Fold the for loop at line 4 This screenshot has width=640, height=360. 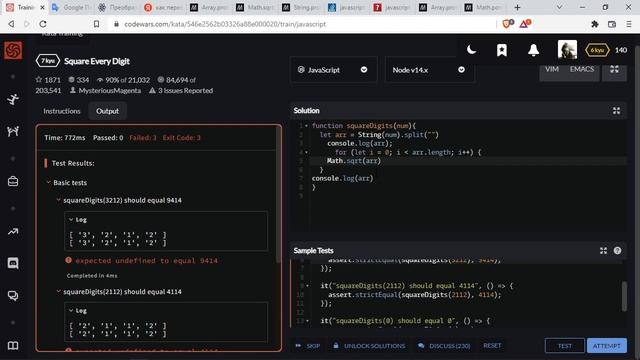click(x=307, y=152)
